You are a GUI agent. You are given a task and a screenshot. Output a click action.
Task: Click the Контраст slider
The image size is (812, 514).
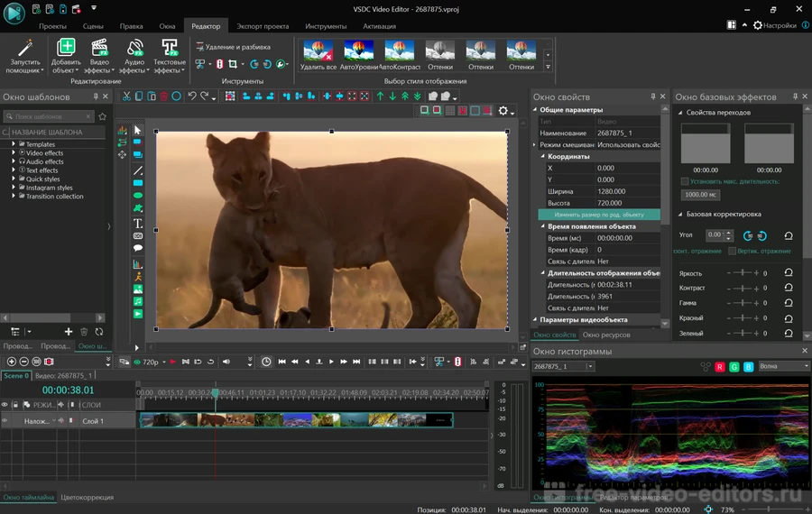(x=744, y=288)
